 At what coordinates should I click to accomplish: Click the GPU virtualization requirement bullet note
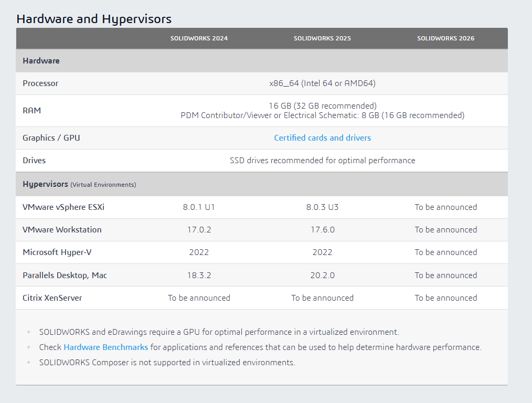pyautogui.click(x=218, y=332)
